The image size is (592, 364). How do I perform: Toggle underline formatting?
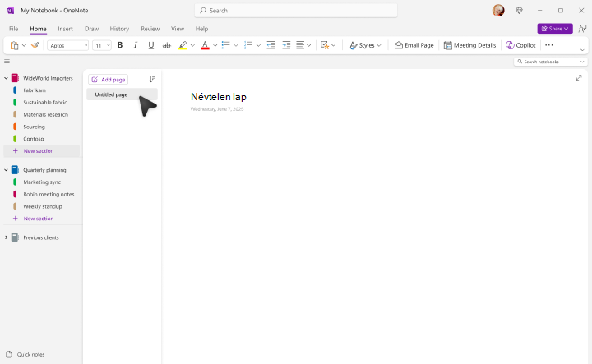pos(151,45)
